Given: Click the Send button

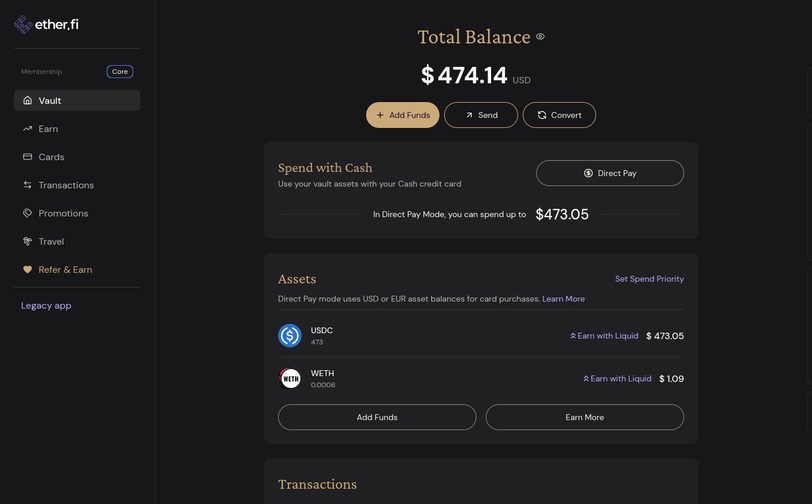Looking at the screenshot, I should point(481,115).
